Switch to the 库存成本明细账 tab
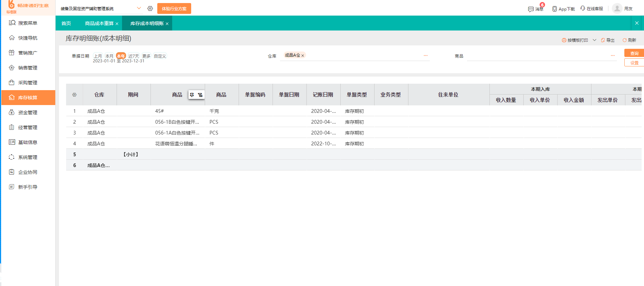This screenshot has width=644, height=286. 147,23
